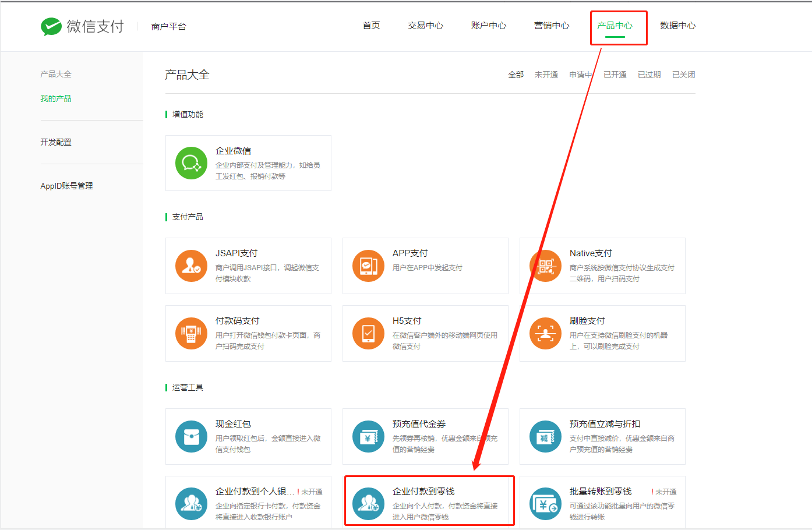812x530 pixels.
Task: Open the APP支付 phone icon
Action: pyautogui.click(x=369, y=266)
